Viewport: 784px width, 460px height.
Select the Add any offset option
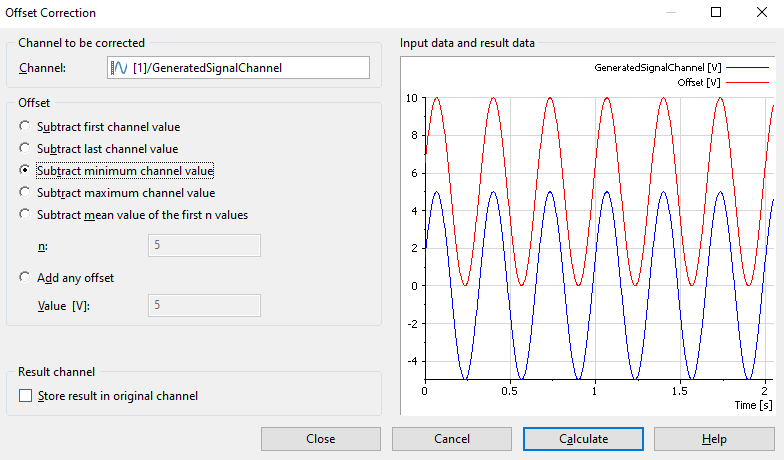[25, 278]
